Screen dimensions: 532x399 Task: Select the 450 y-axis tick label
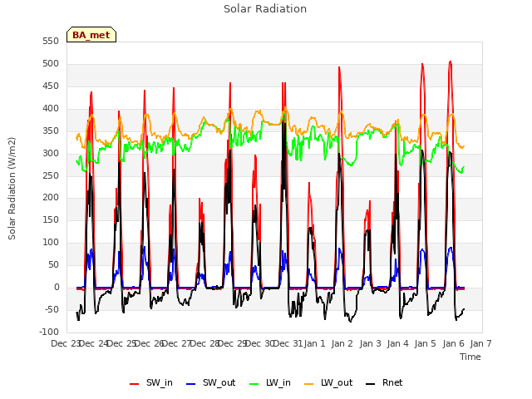click(x=51, y=86)
